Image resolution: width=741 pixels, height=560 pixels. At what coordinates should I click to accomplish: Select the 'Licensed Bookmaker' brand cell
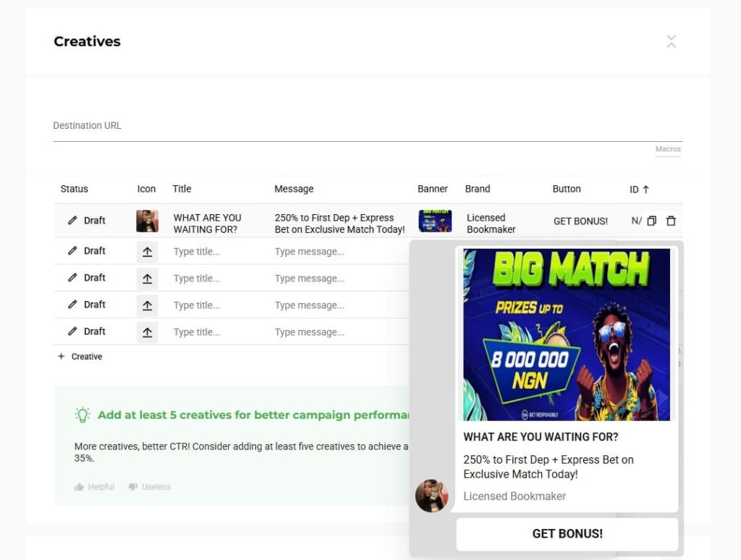pos(491,224)
